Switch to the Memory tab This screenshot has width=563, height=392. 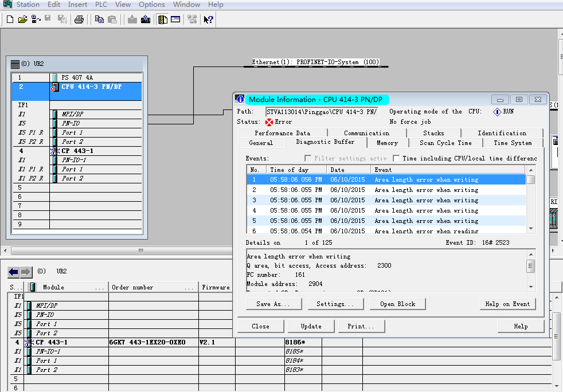[387, 143]
